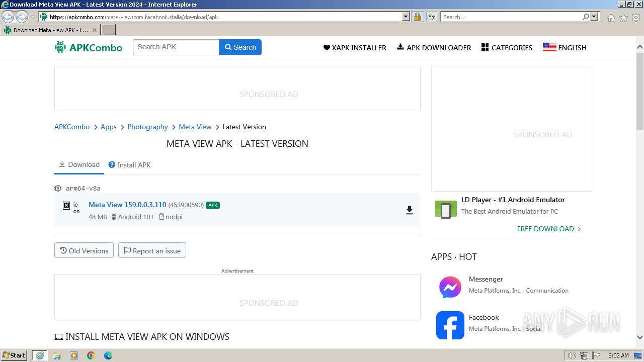Click the LD Player emulator icon
This screenshot has height=362, width=644.
point(446,210)
